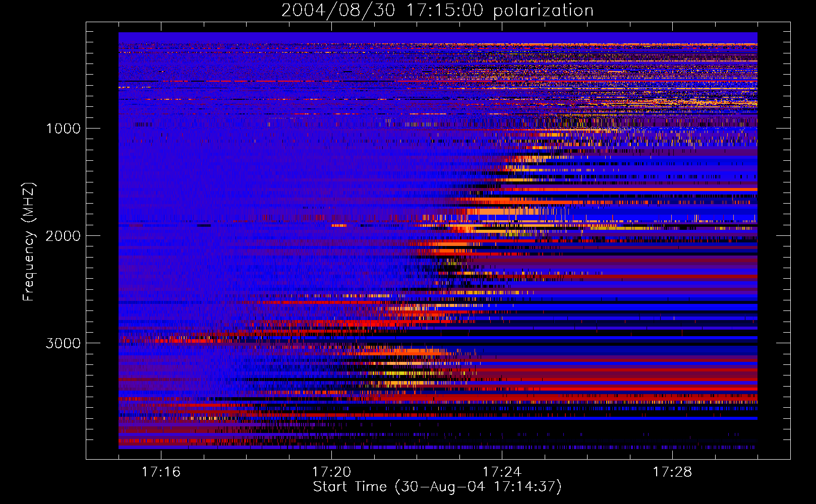The height and width of the screenshot is (504, 816).
Task: Select the 'Start Time (30-Aug-04 17:14:37)' label
Action: [437, 487]
